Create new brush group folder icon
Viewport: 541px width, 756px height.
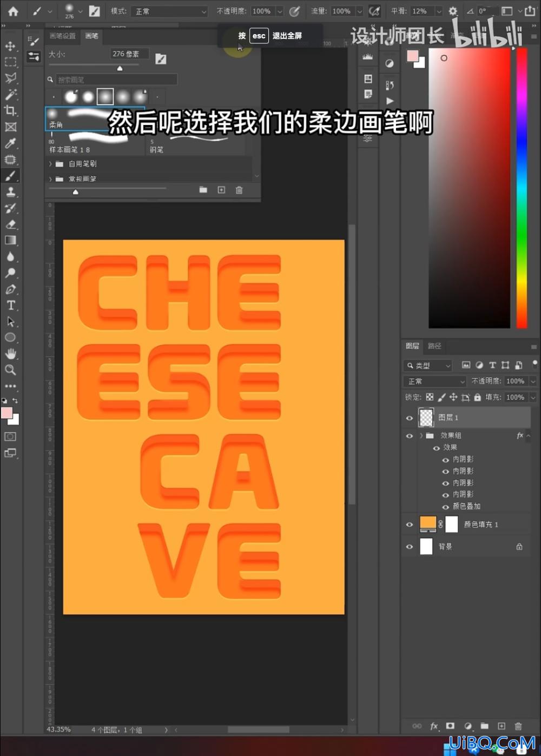click(203, 190)
